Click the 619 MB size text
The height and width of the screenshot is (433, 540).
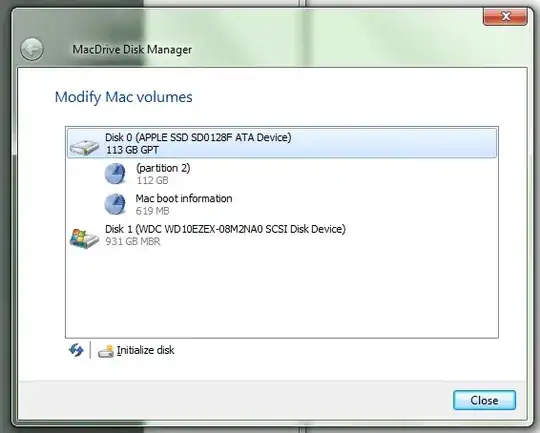tap(153, 211)
